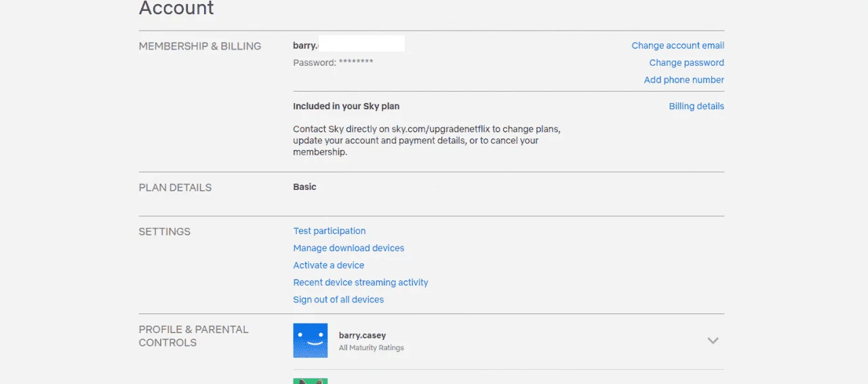This screenshot has height=384, width=868.
Task: Click the Membership & Billing section heading
Action: [x=199, y=46]
